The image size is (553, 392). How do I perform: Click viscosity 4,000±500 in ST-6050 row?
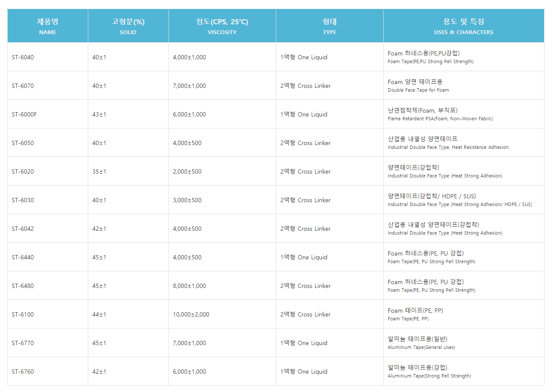pyautogui.click(x=187, y=143)
